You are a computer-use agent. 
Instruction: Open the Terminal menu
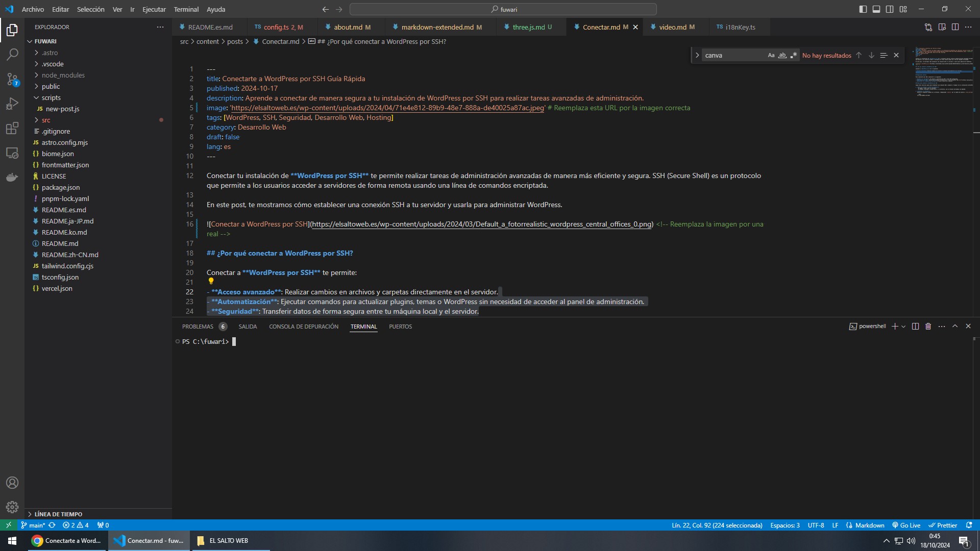coord(186,9)
